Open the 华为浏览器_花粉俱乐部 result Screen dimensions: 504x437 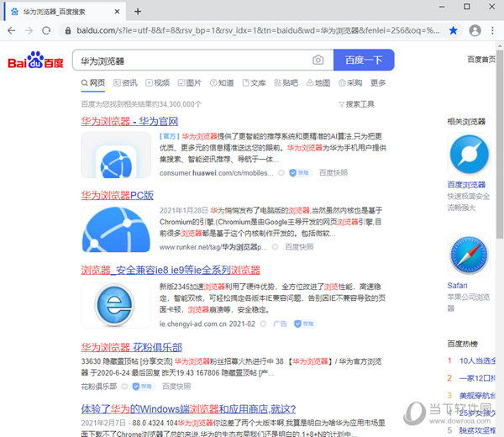132,347
